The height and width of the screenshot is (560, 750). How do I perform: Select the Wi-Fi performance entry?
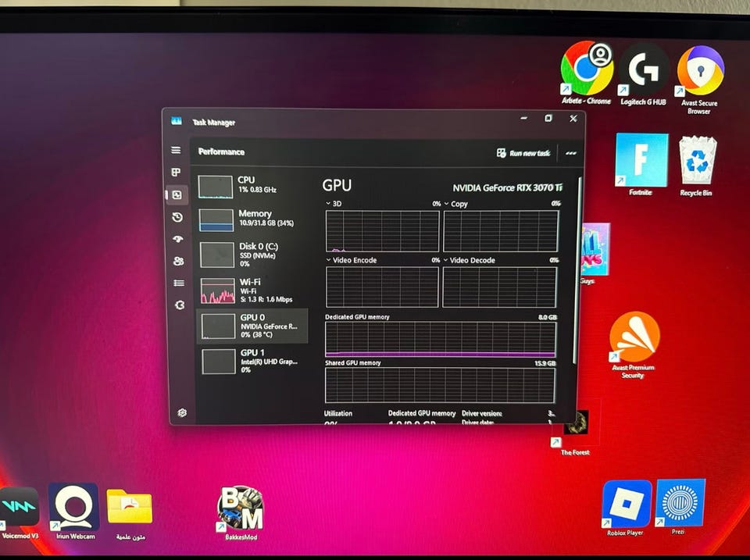(252, 291)
